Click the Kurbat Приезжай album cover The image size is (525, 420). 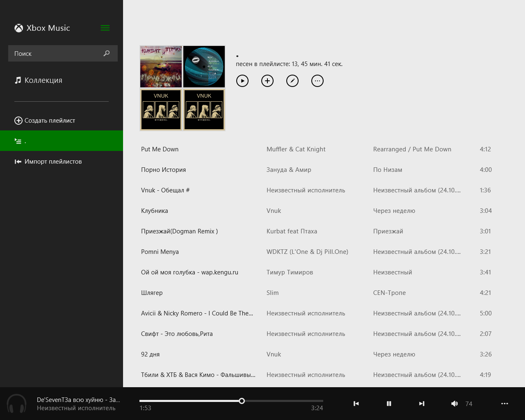[x=161, y=67]
